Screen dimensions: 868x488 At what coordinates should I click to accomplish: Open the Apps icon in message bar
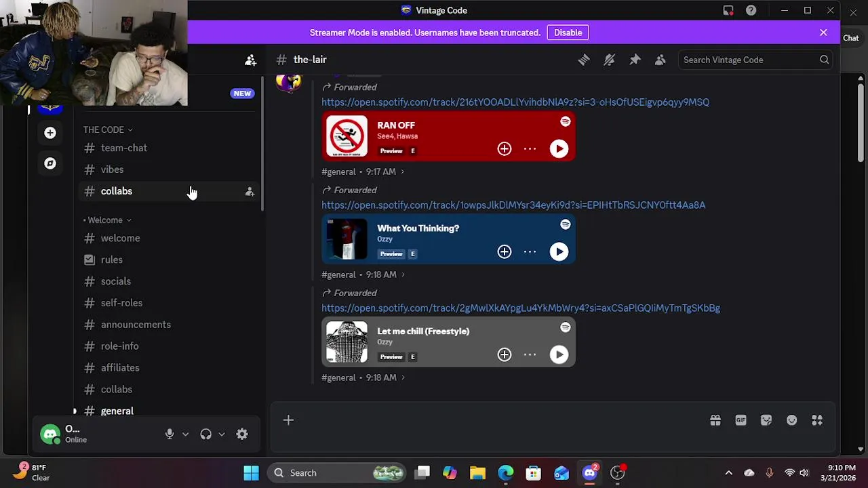tap(817, 420)
